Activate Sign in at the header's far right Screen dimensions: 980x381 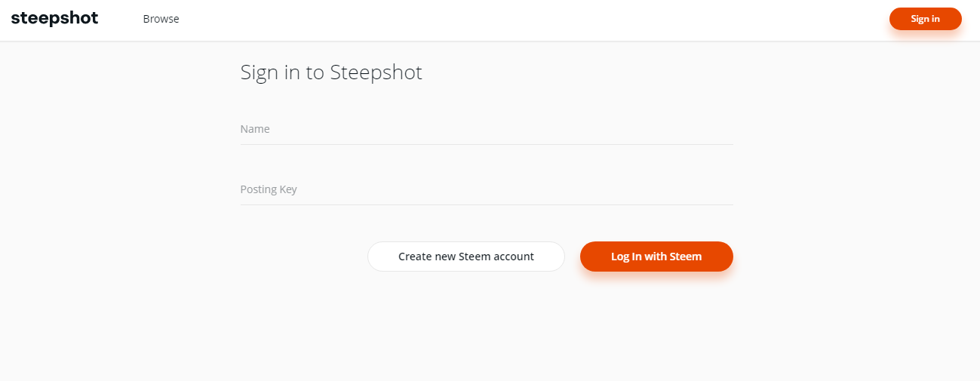coord(925,19)
